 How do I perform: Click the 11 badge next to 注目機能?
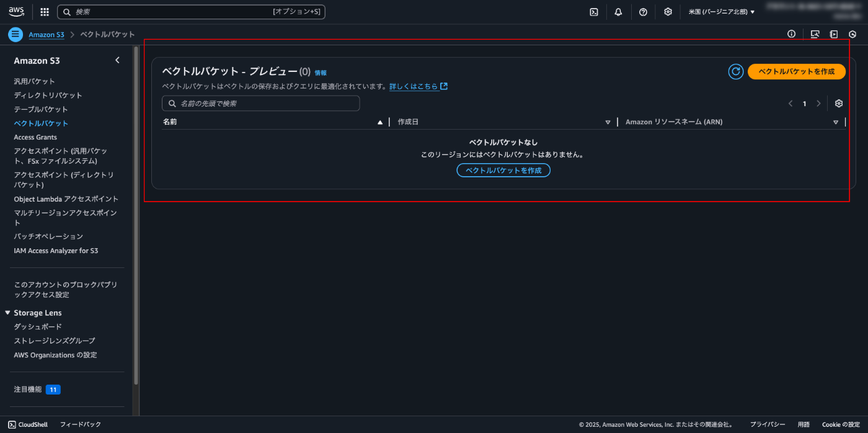(53, 390)
